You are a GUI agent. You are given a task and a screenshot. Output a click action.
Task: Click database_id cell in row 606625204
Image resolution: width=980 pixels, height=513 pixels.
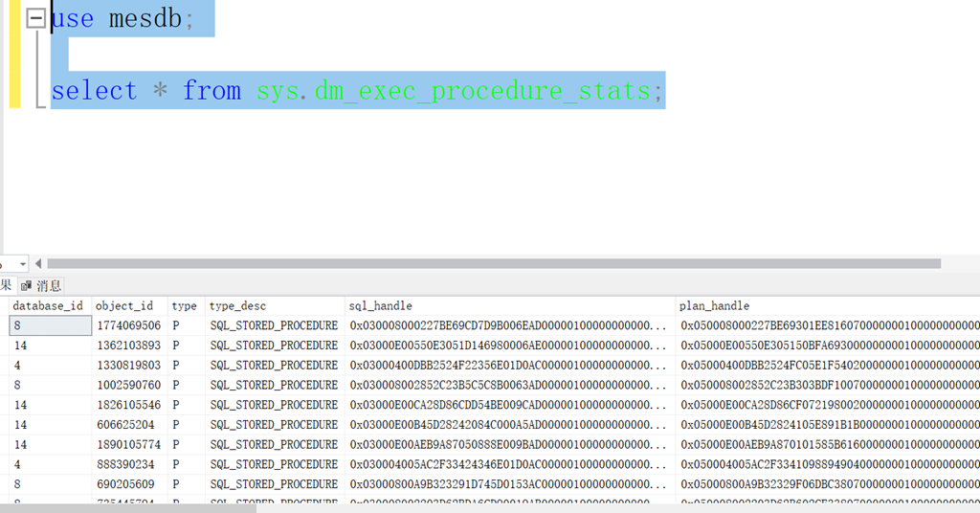[50, 425]
